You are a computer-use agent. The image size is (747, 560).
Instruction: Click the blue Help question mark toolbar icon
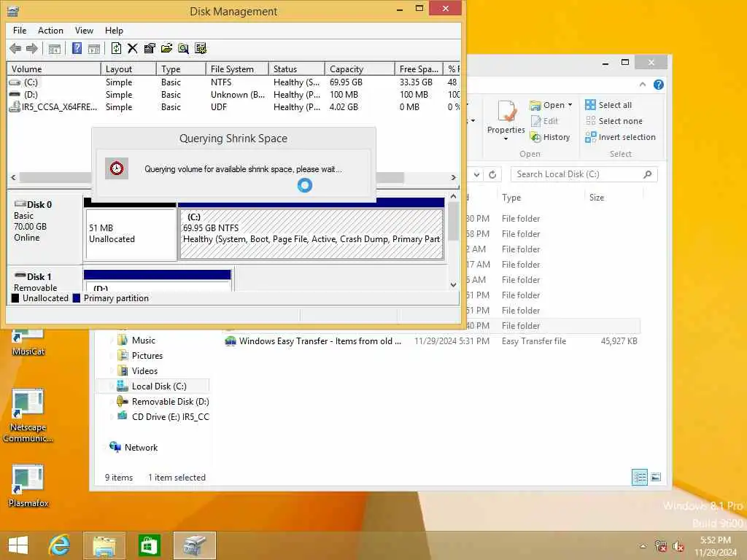[77, 48]
